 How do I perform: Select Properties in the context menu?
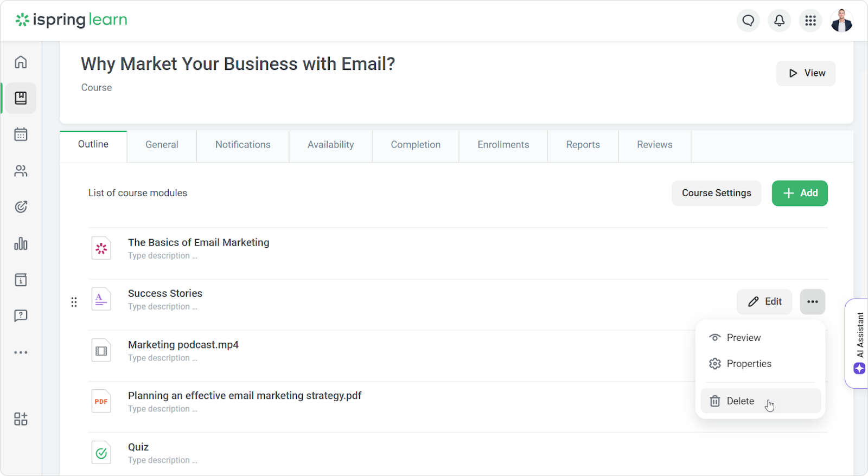pyautogui.click(x=749, y=364)
